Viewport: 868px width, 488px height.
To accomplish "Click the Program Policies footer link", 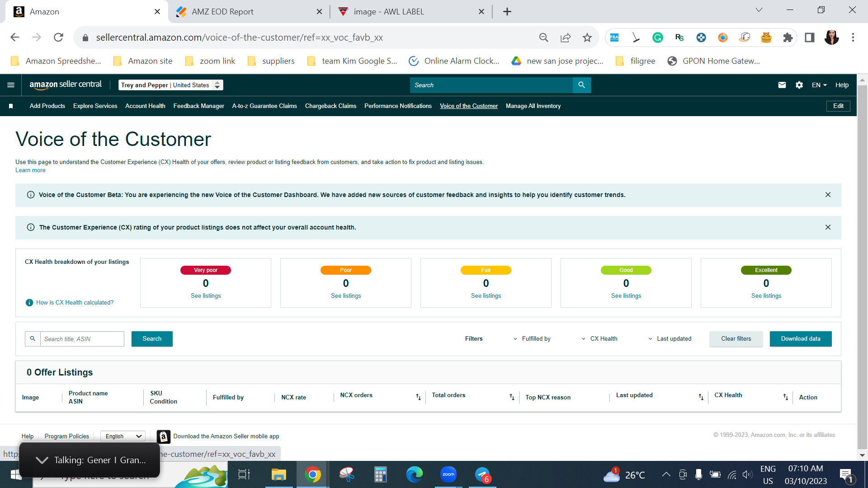I will (x=67, y=436).
